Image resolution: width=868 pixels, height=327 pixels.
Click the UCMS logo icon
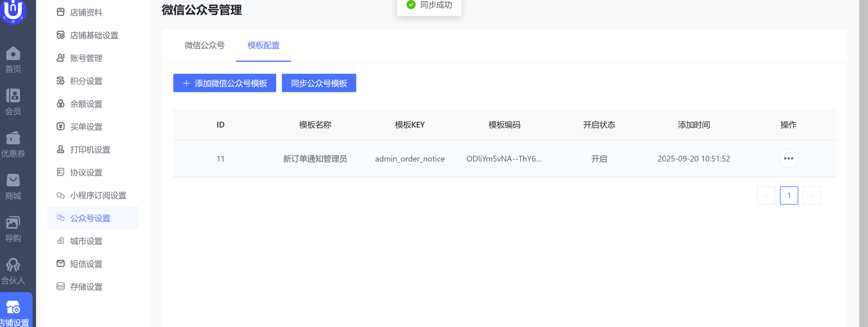point(13,11)
